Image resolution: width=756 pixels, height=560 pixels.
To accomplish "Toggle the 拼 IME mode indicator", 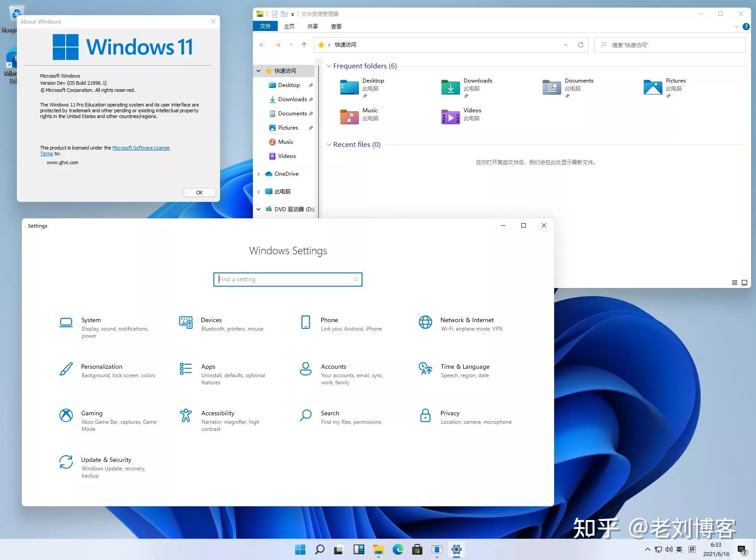I will 692,550.
